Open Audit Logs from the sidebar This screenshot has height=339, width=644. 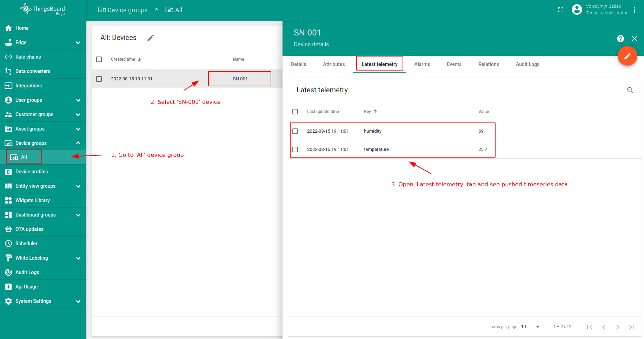click(43, 272)
